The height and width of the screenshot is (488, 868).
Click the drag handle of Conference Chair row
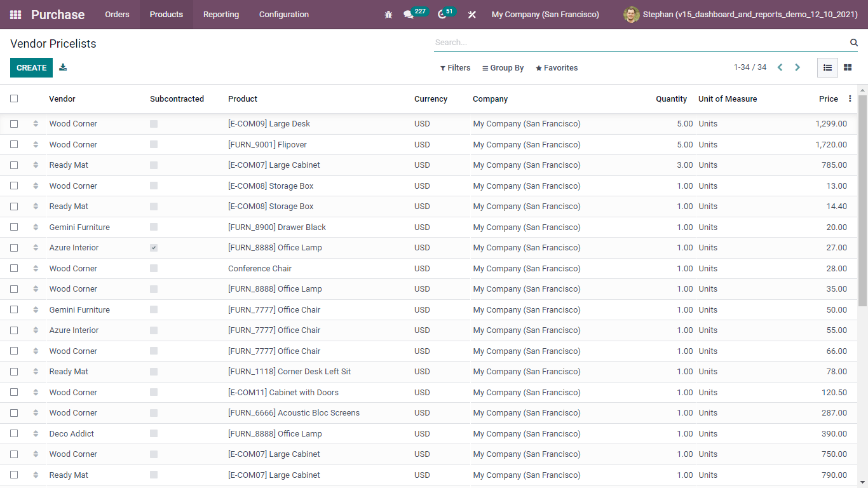click(x=36, y=269)
